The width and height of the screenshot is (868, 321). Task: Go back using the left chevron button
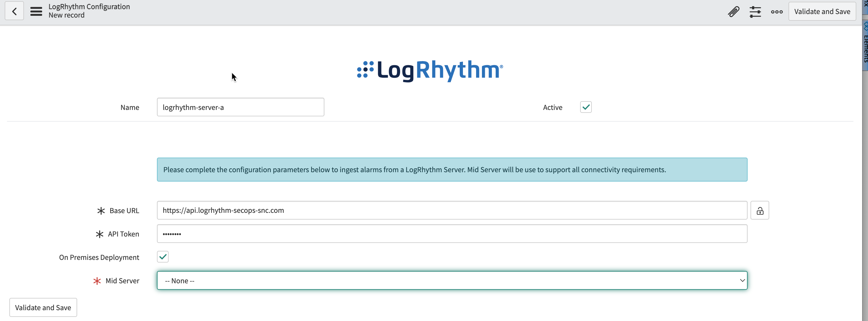point(14,11)
